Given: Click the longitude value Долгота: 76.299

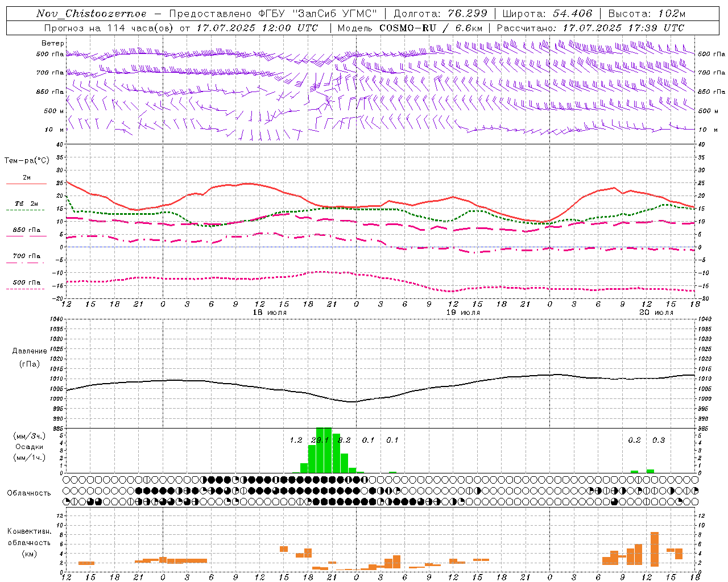Looking at the screenshot, I should 440,14.
